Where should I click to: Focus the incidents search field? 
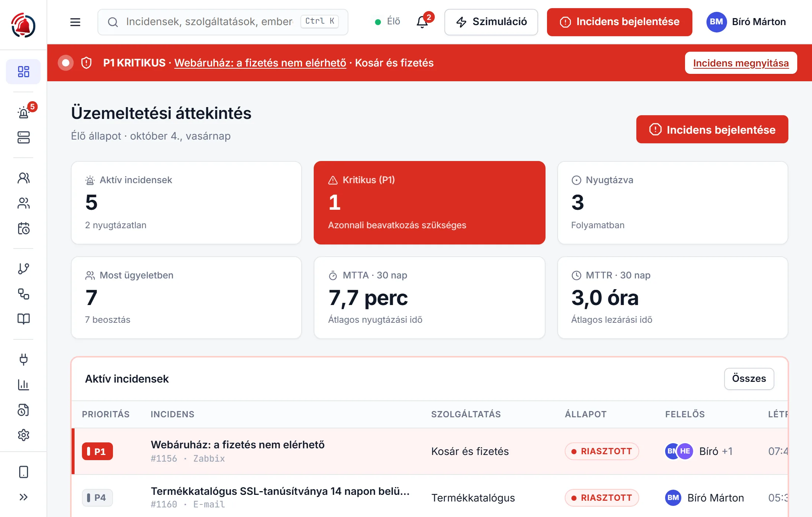coord(223,22)
